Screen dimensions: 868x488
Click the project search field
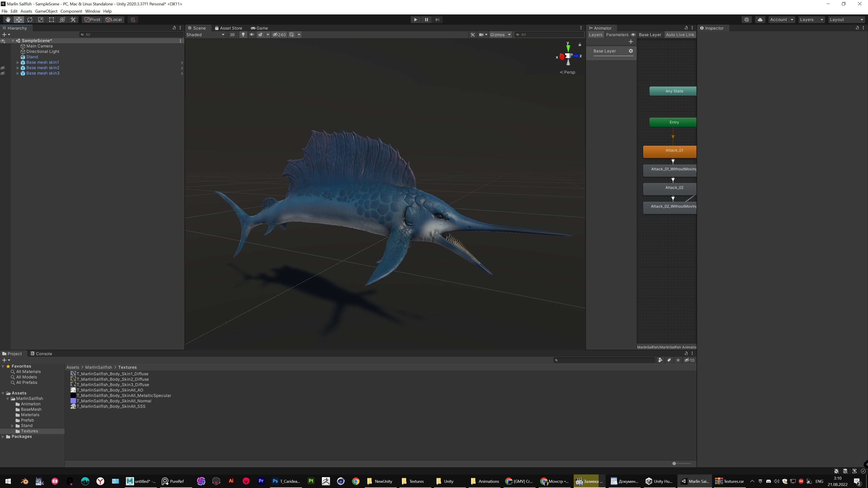pos(604,360)
